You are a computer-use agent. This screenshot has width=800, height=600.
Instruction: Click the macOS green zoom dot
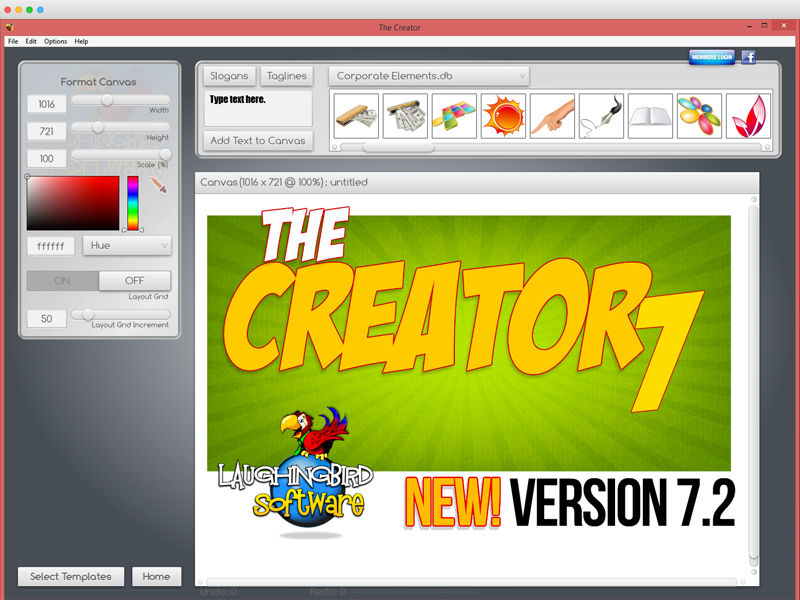[29, 10]
